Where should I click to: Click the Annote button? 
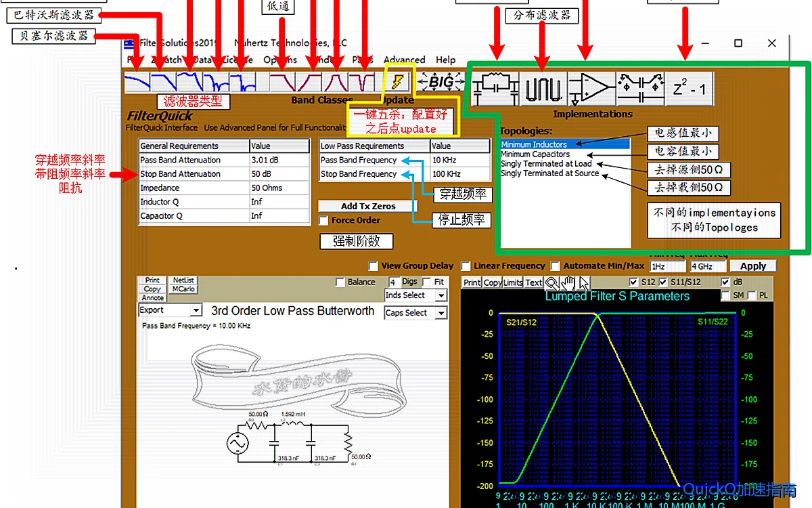(x=153, y=298)
